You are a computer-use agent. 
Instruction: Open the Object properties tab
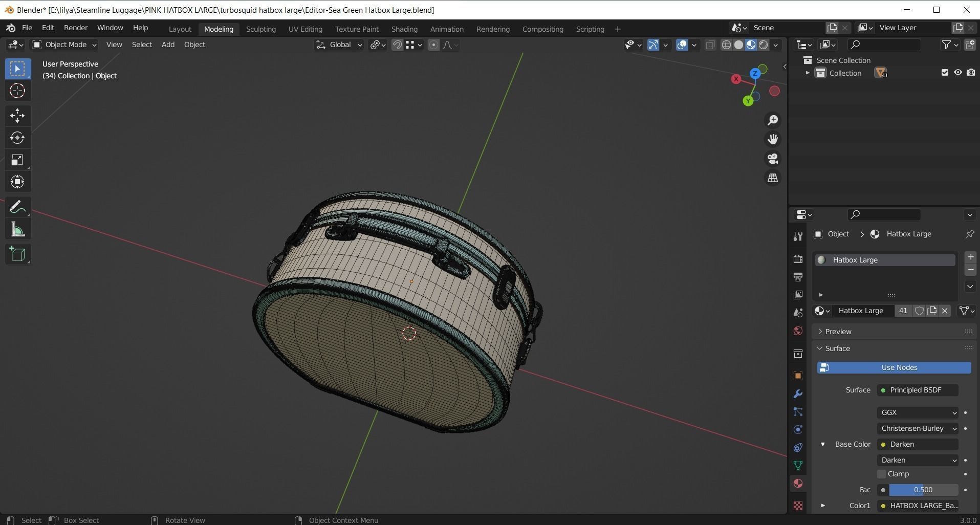[x=798, y=376]
